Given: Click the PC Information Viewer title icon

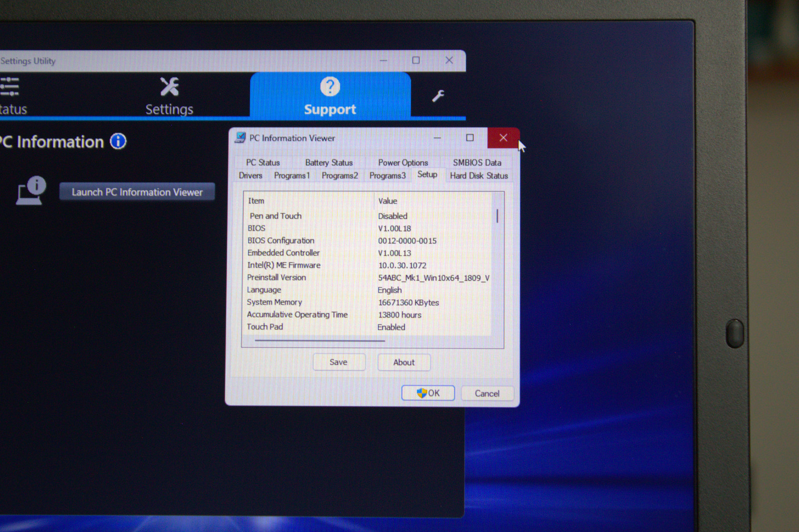Looking at the screenshot, I should point(240,137).
